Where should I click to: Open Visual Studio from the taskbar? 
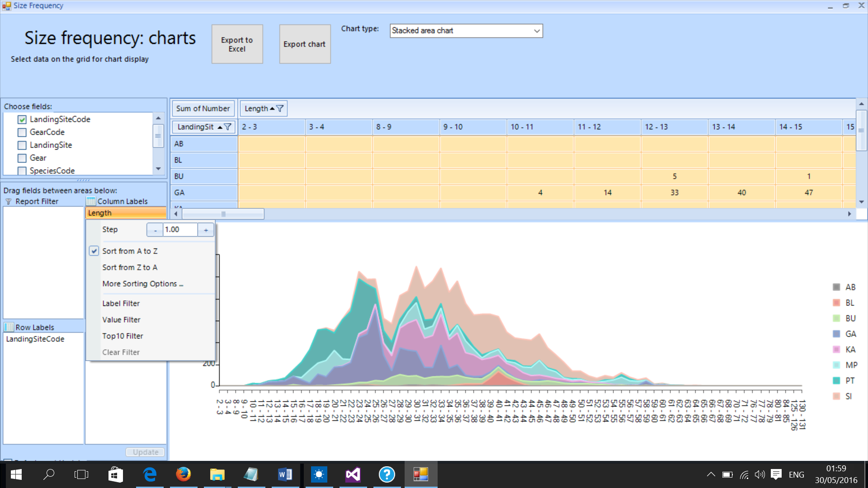tap(353, 474)
